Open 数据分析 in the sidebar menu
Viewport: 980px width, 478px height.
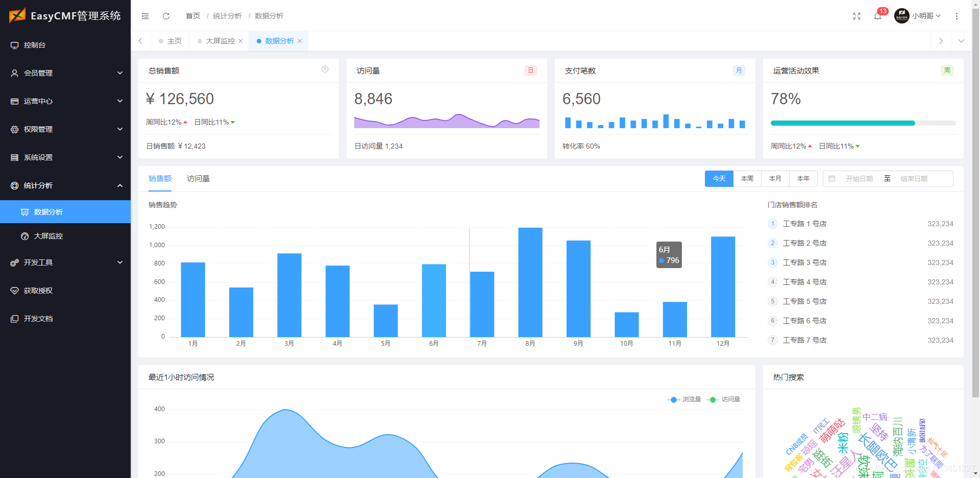[65, 212]
